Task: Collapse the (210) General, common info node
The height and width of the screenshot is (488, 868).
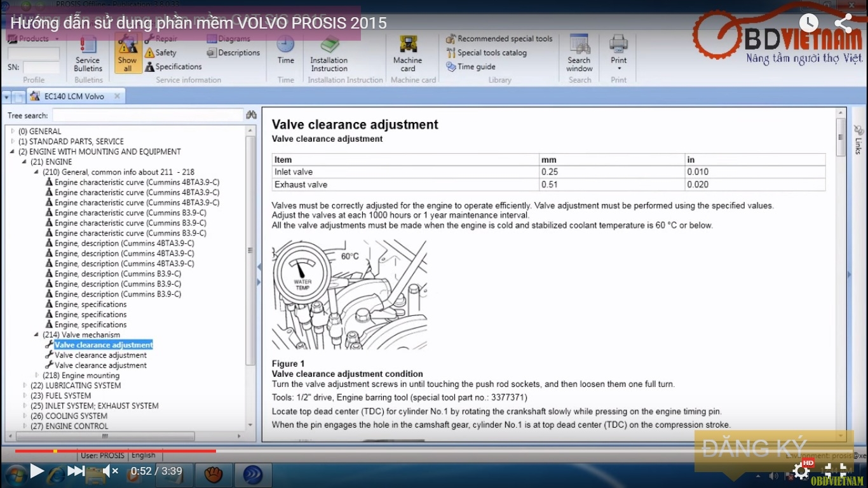Action: pyautogui.click(x=36, y=172)
